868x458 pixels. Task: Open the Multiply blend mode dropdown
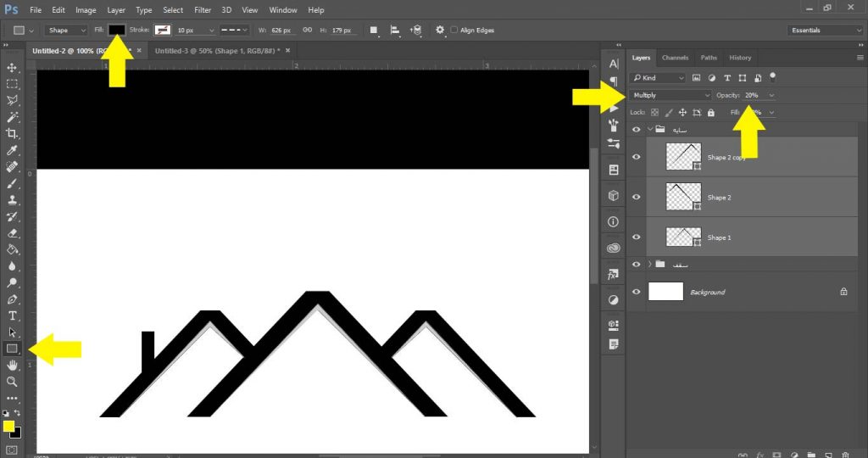coord(670,95)
